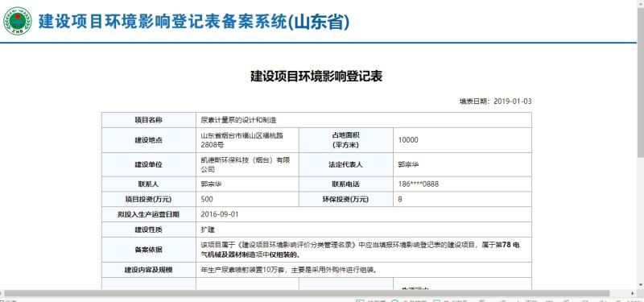
Task: Select the construction nature value 扩建
Action: [x=208, y=230]
